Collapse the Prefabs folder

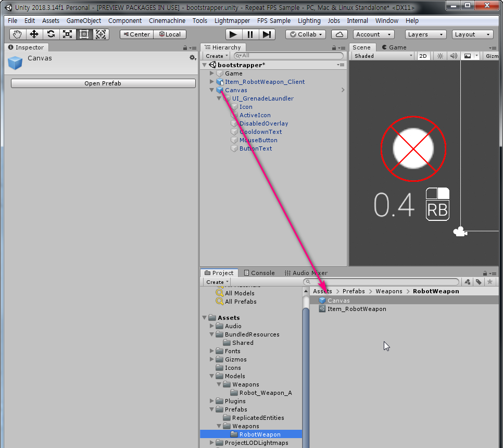click(212, 409)
